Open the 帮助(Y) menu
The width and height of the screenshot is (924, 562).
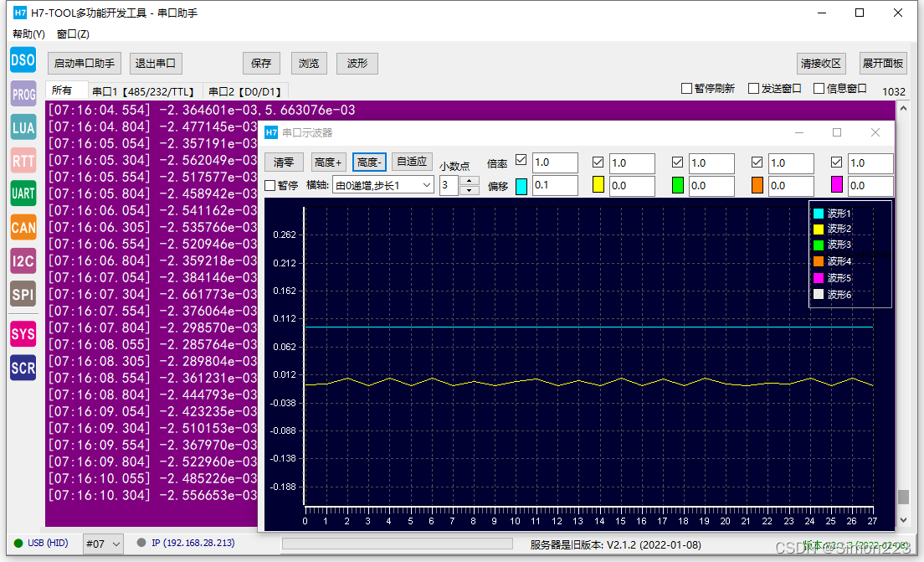(28, 34)
